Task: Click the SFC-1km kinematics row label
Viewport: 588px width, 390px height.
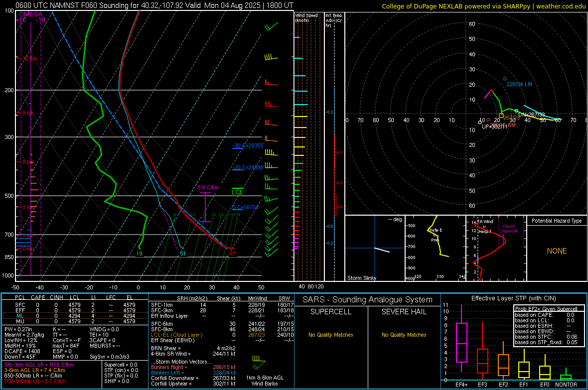Action: 162,305
